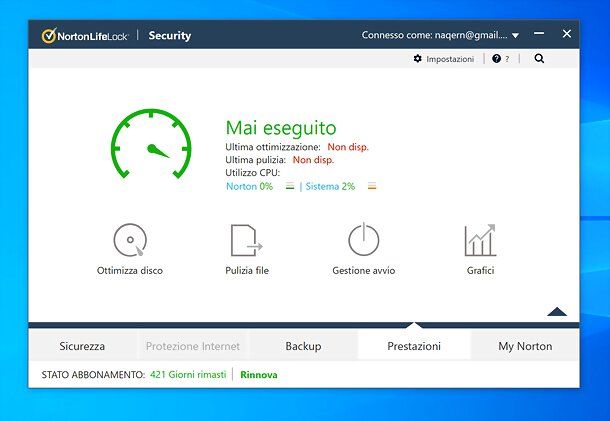Click Non disp. beside Ultima ottimizzazione

click(x=348, y=147)
